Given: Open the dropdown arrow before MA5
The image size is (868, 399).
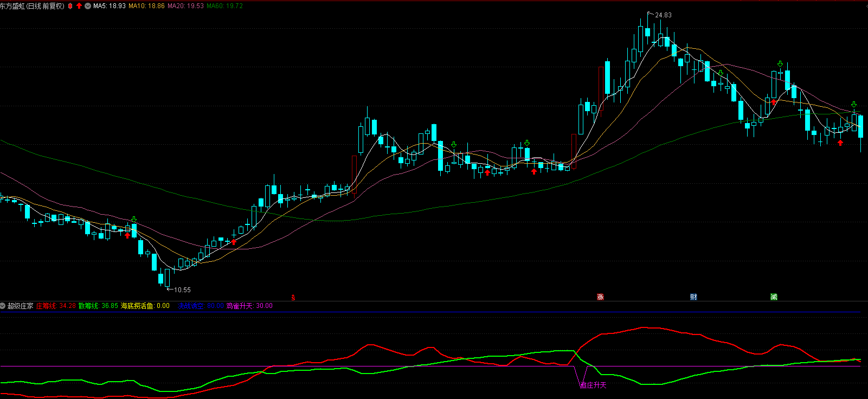Looking at the screenshot, I should pos(88,6).
